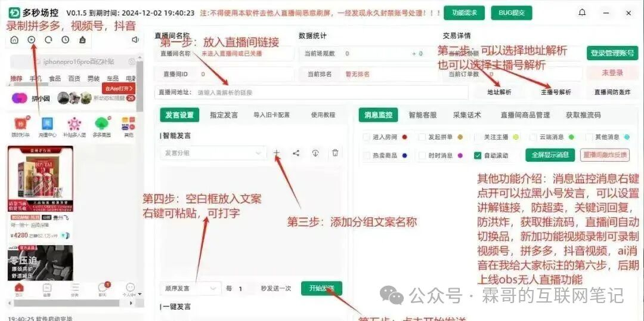Share the speech group with the share icon
The width and height of the screenshot is (644, 321).
coord(296,153)
